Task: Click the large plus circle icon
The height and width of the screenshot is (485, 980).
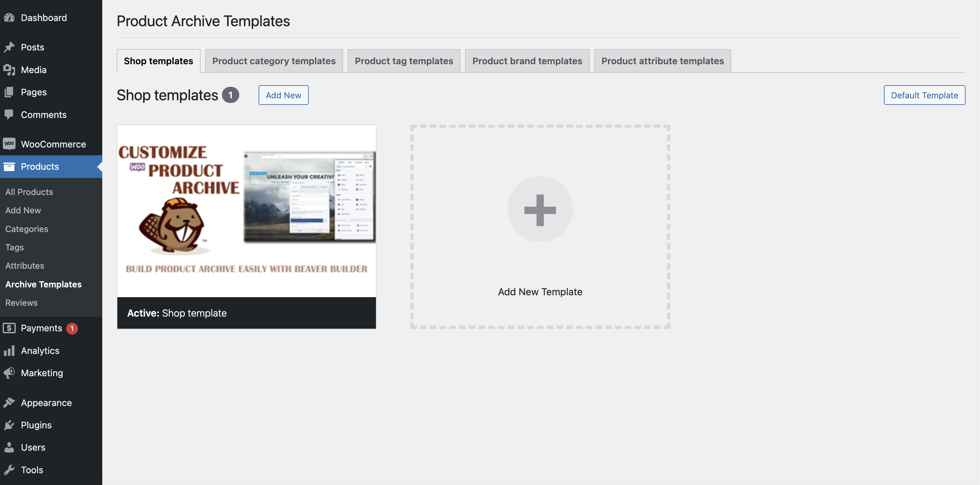Action: tap(540, 209)
